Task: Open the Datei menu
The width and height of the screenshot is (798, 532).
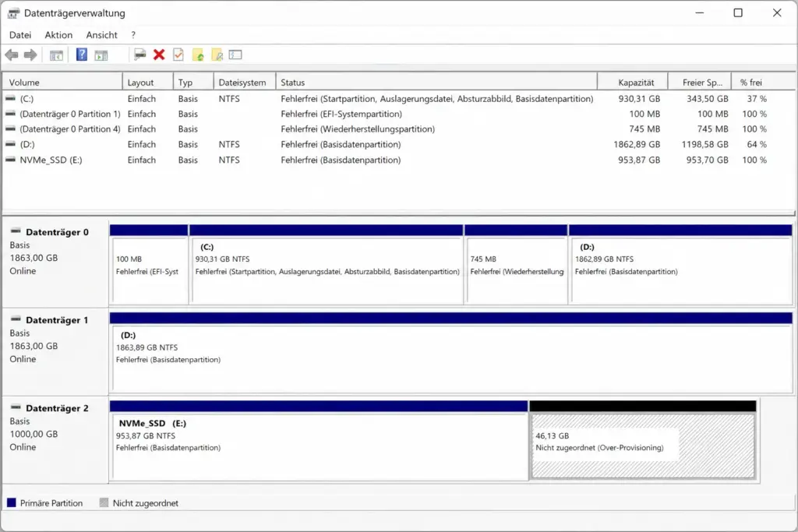Action: [19, 34]
